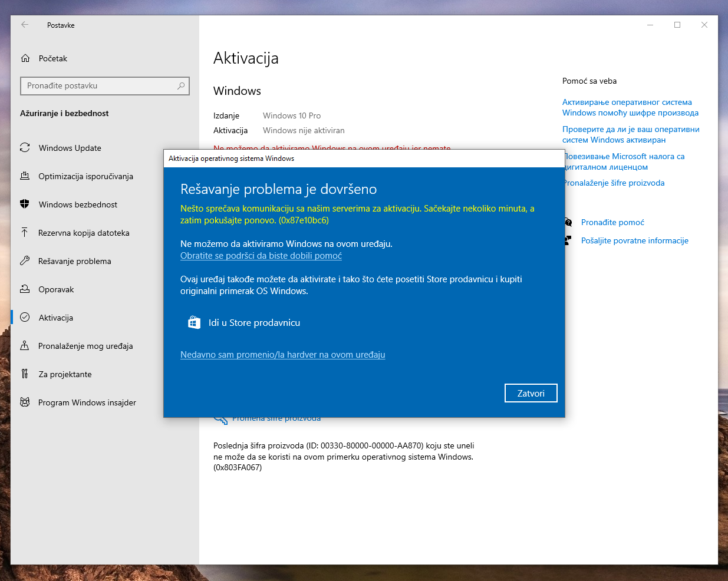Open Pronalaženje šifre proizvoda link
This screenshot has width=728, height=581.
click(614, 183)
